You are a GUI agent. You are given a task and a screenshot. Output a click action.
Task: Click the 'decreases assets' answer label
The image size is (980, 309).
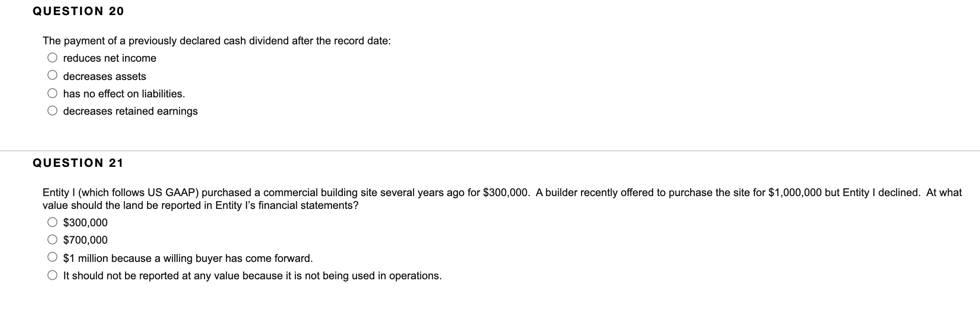click(104, 75)
